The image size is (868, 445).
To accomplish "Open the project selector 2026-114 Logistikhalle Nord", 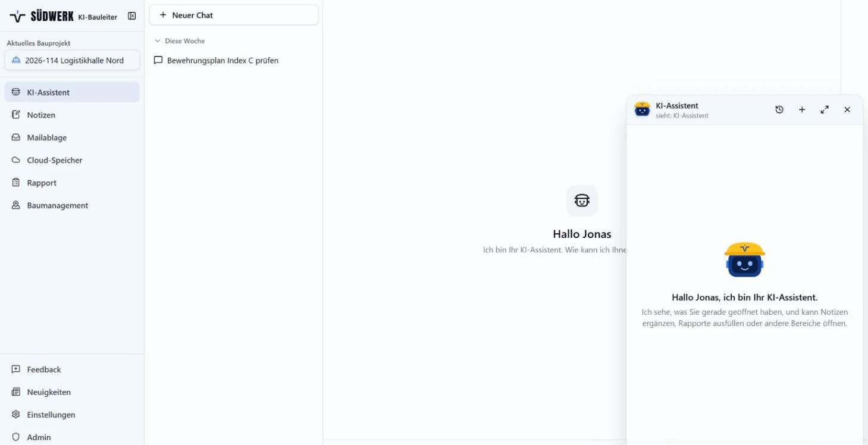I will 72,60.
